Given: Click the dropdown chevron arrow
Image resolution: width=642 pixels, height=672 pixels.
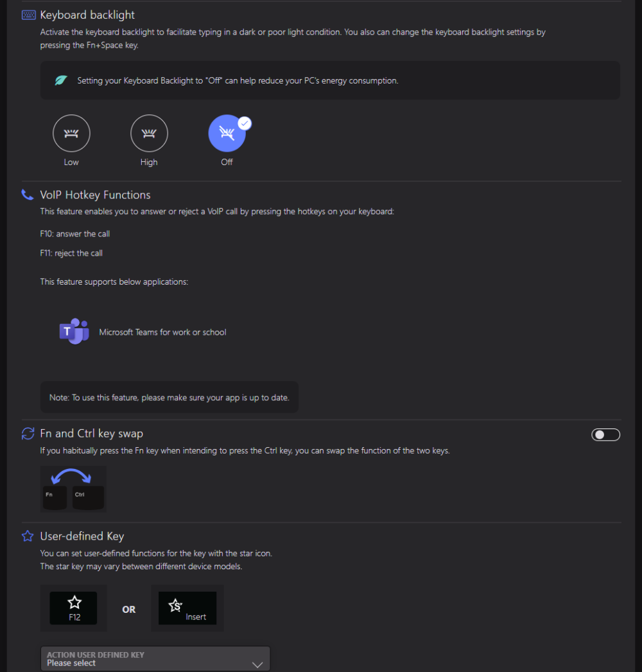Looking at the screenshot, I should [x=257, y=664].
